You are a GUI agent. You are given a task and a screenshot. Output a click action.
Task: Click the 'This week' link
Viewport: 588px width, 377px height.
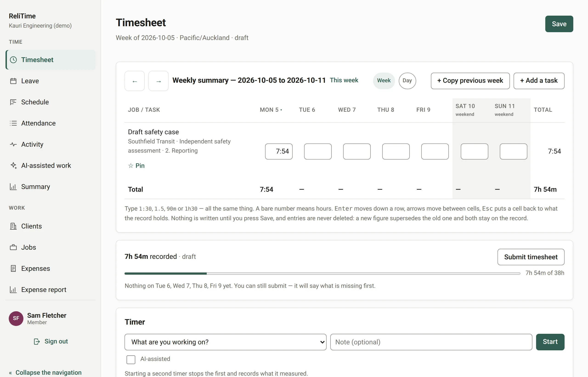point(344,80)
